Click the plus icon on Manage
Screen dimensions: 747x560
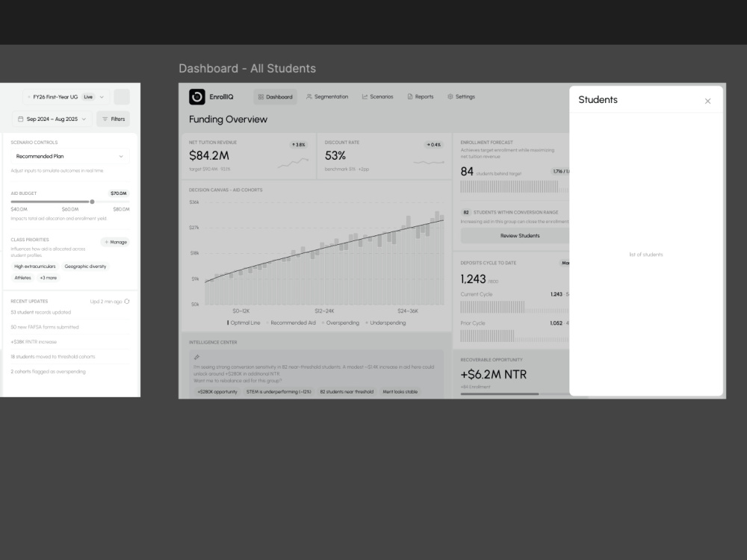(x=106, y=242)
